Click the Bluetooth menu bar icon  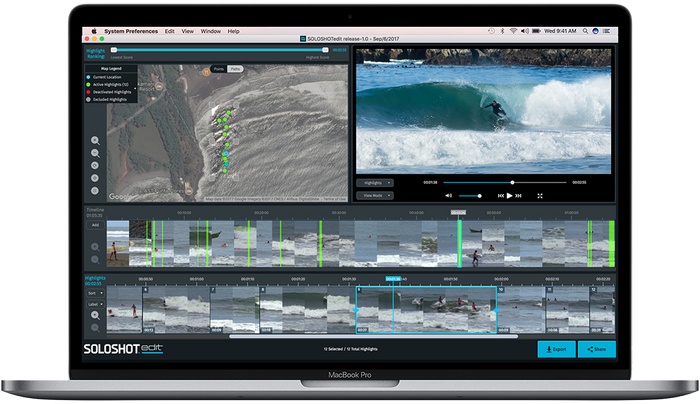point(502,31)
